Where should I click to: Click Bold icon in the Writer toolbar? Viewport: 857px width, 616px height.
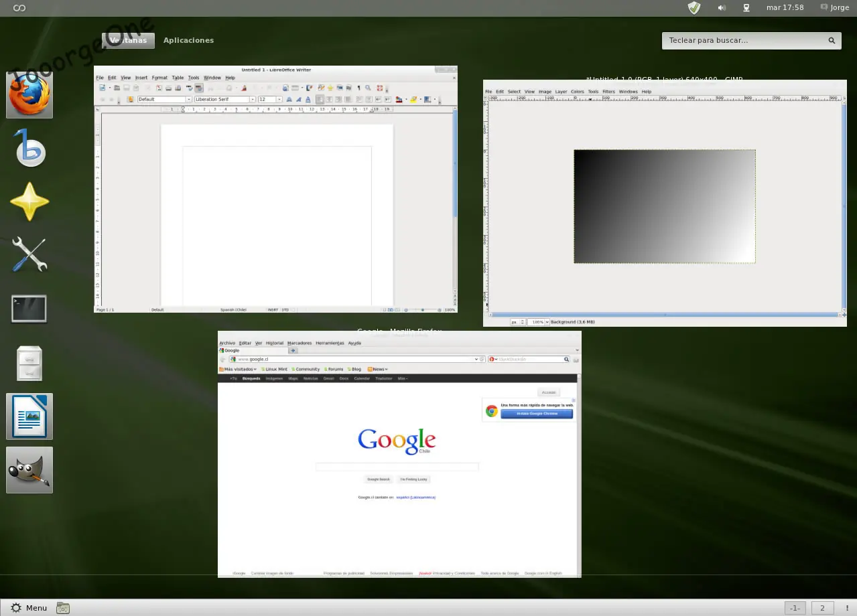pos(289,99)
